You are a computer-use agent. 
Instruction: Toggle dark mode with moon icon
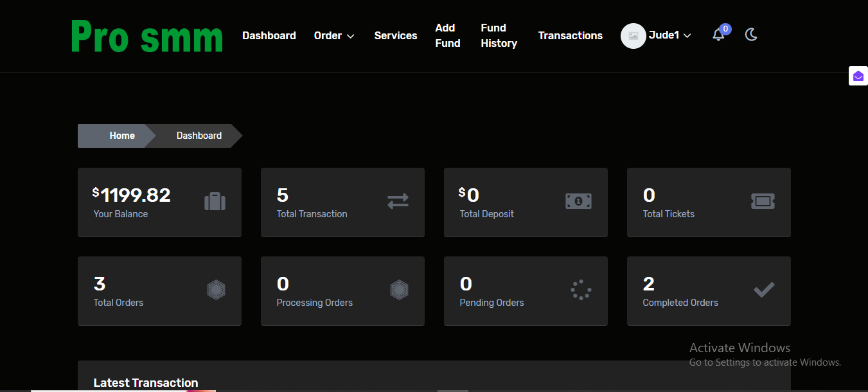click(x=751, y=35)
